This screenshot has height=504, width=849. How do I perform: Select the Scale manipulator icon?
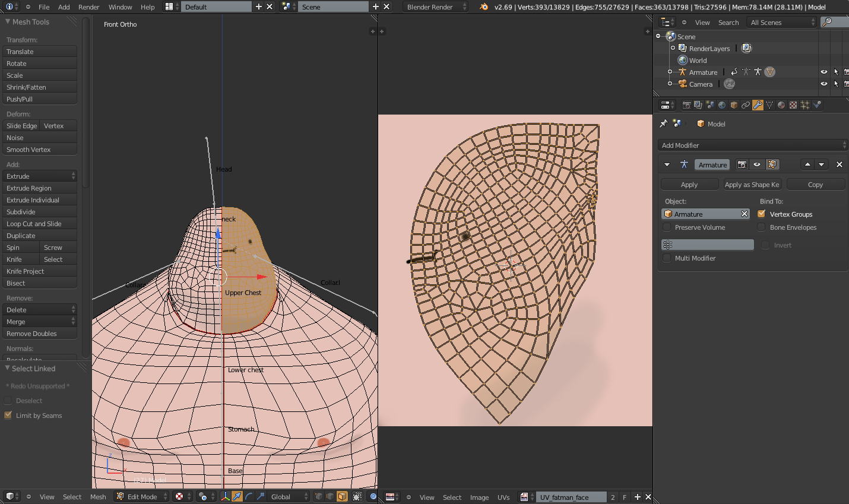click(x=261, y=496)
